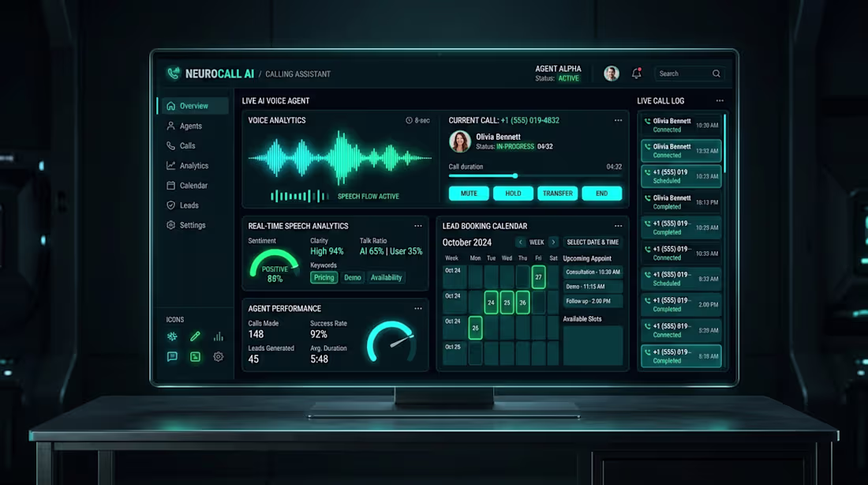This screenshot has height=485, width=868.
Task: Put the call on HOLD
Action: pyautogui.click(x=513, y=194)
